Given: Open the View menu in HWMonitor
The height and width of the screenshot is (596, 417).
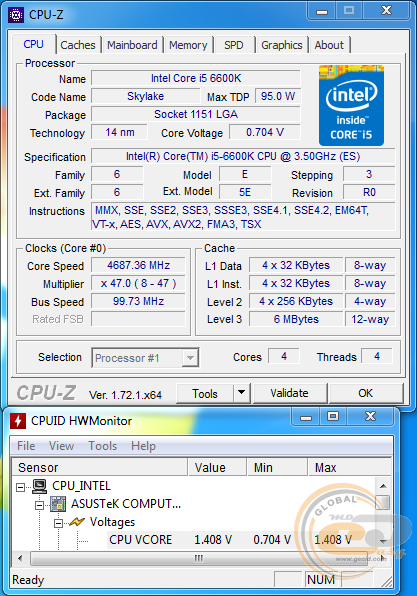Looking at the screenshot, I should [61, 445].
